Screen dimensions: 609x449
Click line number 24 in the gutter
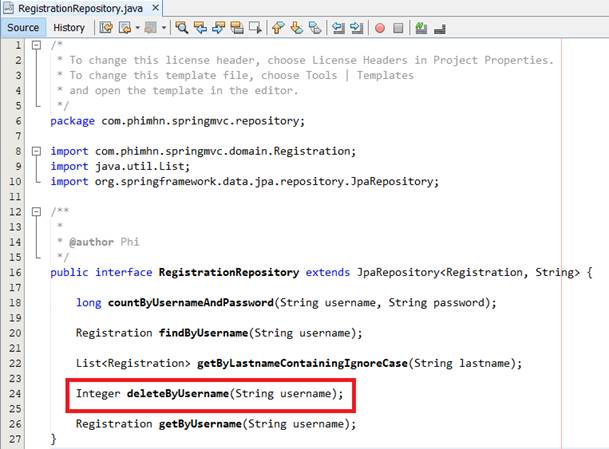tap(15, 393)
